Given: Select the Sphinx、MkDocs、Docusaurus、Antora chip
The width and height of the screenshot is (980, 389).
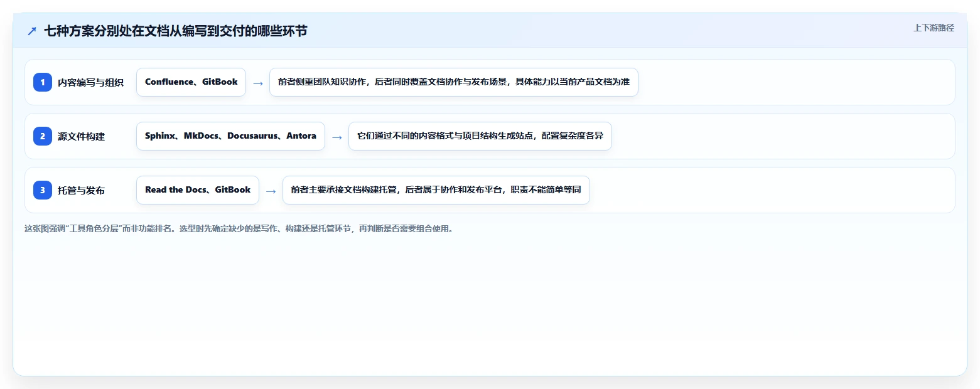Looking at the screenshot, I should click(x=230, y=136).
